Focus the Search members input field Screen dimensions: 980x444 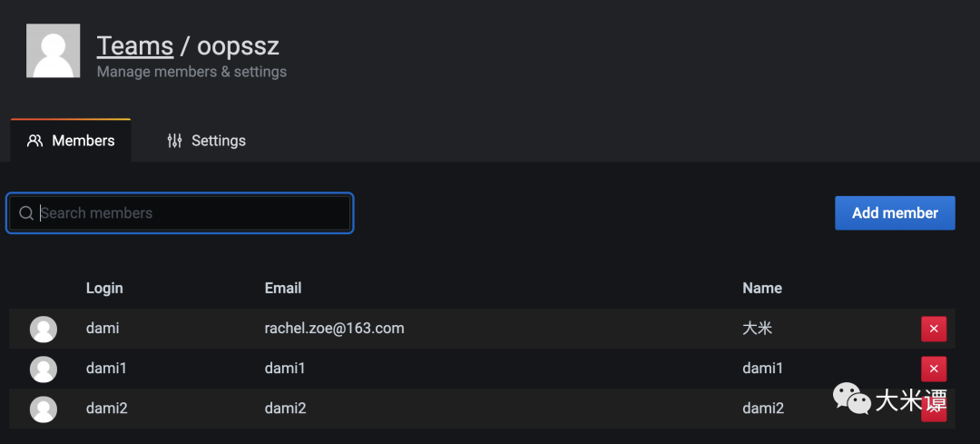point(191,213)
